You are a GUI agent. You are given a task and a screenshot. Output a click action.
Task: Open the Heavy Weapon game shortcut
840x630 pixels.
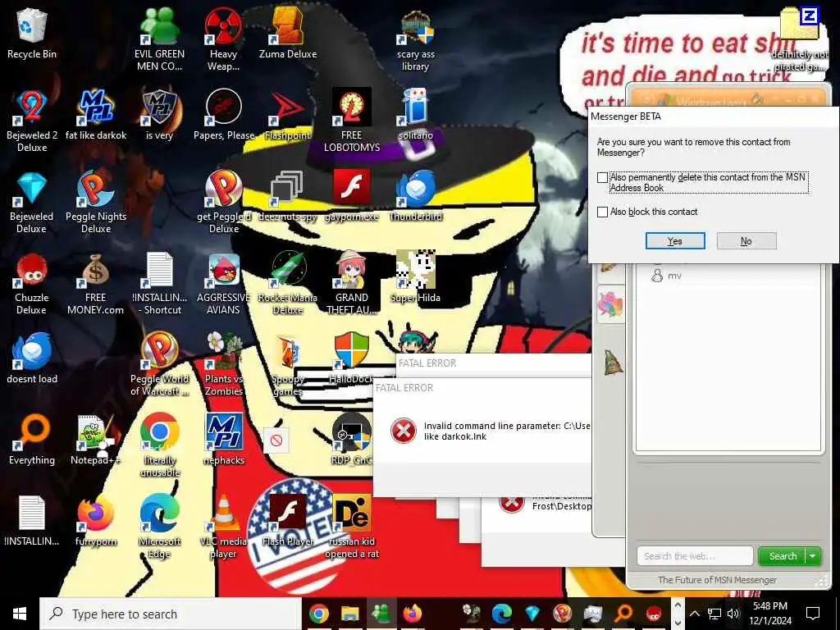coord(223,41)
